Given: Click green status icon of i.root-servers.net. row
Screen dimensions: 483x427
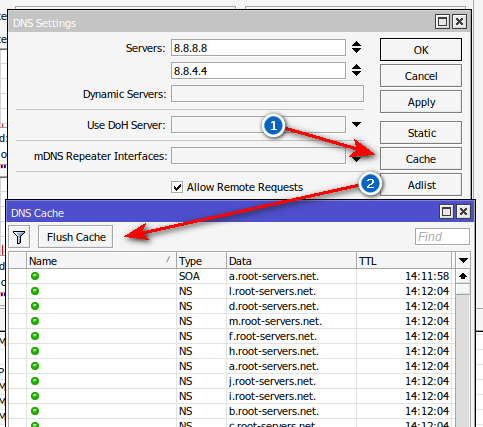Looking at the screenshot, I should click(35, 396).
